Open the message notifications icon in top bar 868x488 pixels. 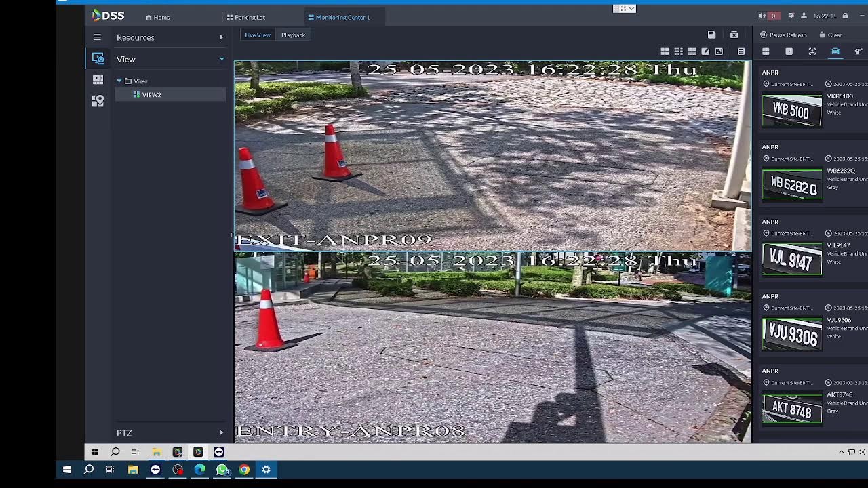pyautogui.click(x=791, y=16)
